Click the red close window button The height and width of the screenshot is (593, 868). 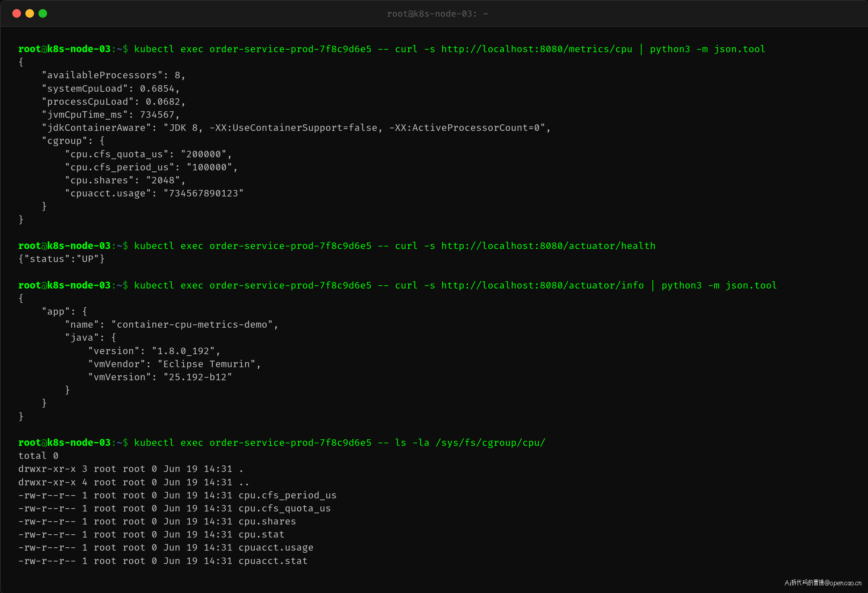click(x=16, y=14)
